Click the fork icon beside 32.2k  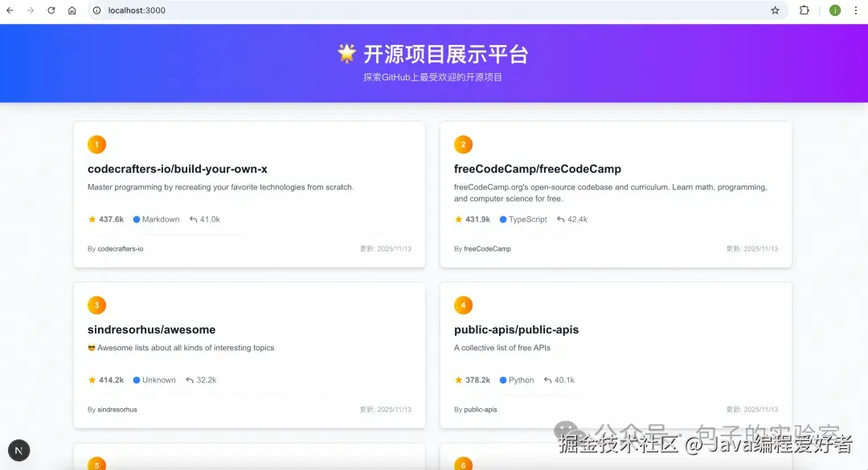point(190,380)
